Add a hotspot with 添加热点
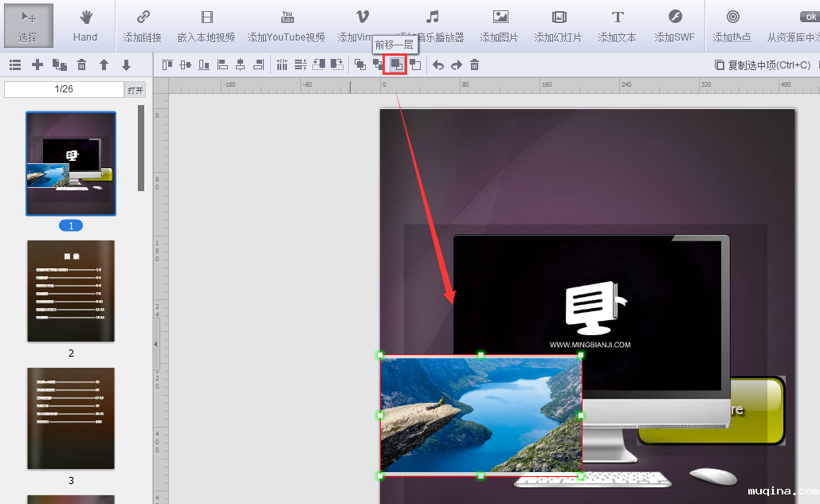This screenshot has height=504, width=820. coord(732,25)
